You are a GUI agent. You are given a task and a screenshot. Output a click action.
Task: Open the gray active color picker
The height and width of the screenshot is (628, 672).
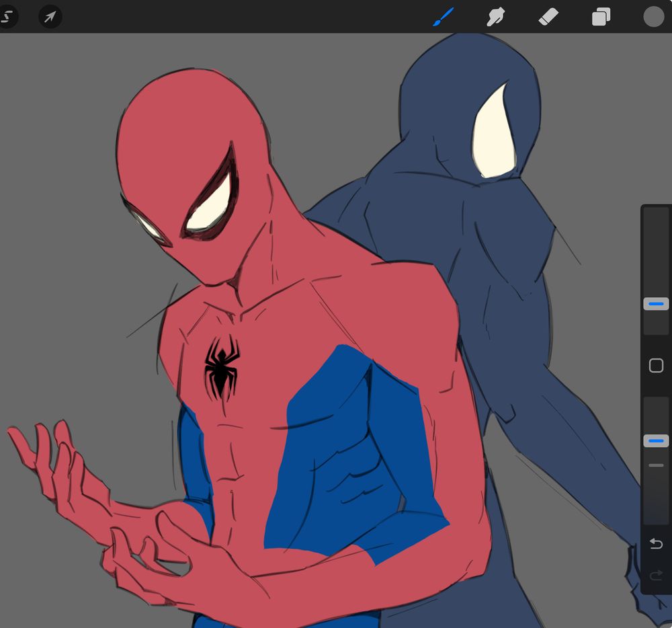tap(654, 17)
